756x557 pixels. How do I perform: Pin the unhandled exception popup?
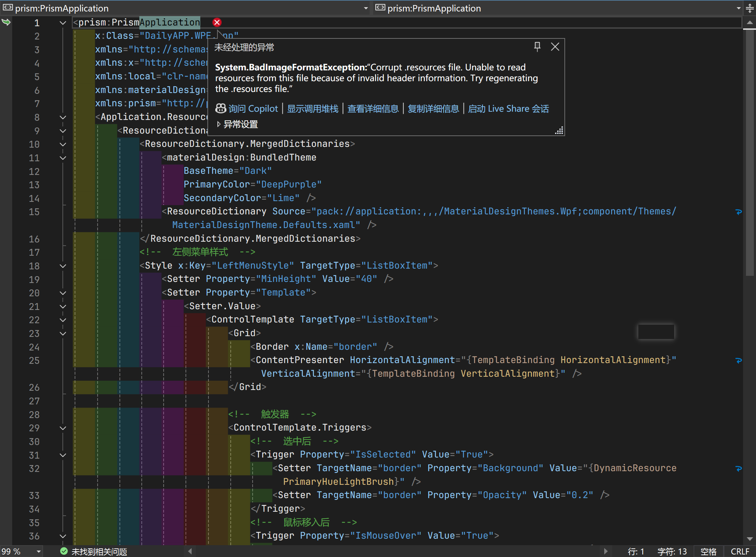[537, 47]
